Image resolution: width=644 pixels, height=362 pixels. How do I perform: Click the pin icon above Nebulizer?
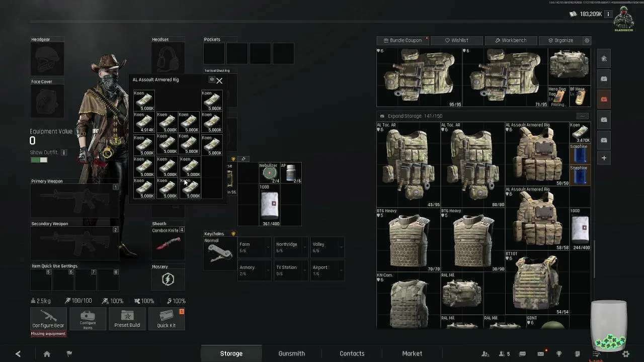[244, 159]
